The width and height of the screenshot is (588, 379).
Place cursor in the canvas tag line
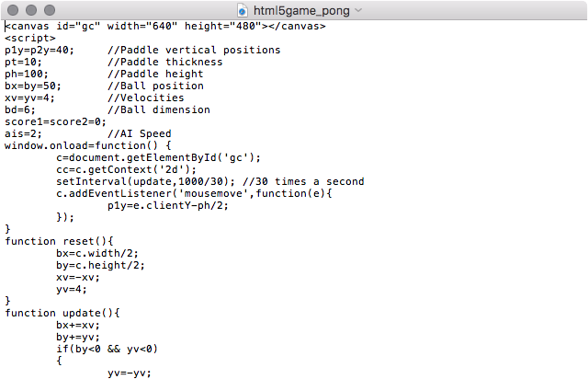tap(165, 26)
